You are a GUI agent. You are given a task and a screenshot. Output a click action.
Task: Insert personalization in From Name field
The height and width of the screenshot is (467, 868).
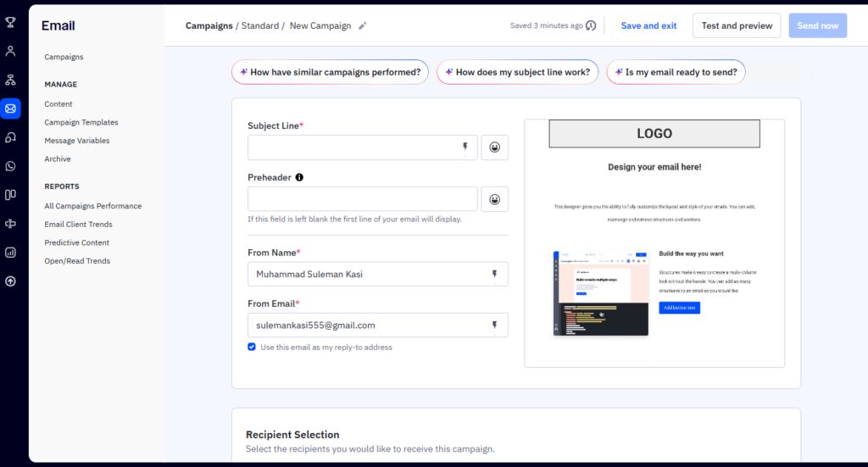click(494, 274)
